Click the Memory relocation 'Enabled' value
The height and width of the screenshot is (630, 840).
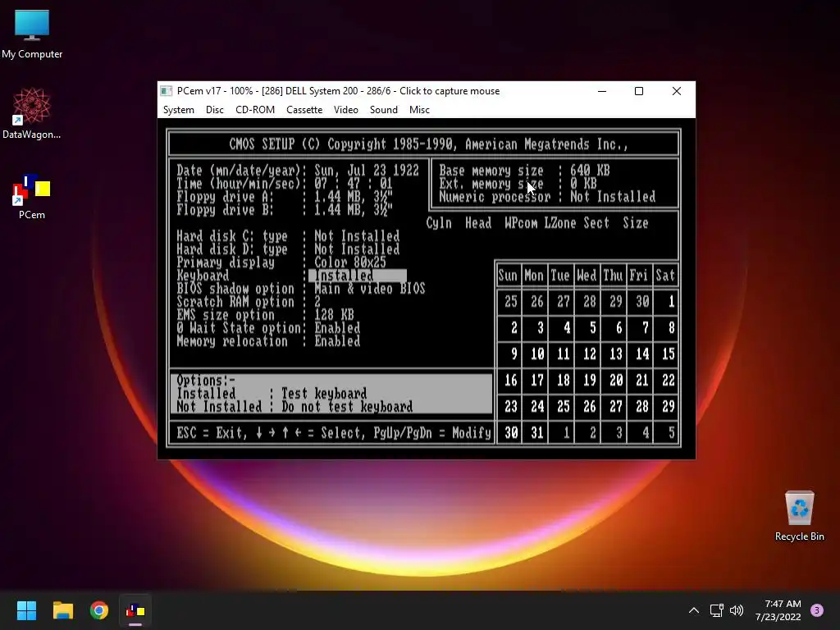(337, 341)
